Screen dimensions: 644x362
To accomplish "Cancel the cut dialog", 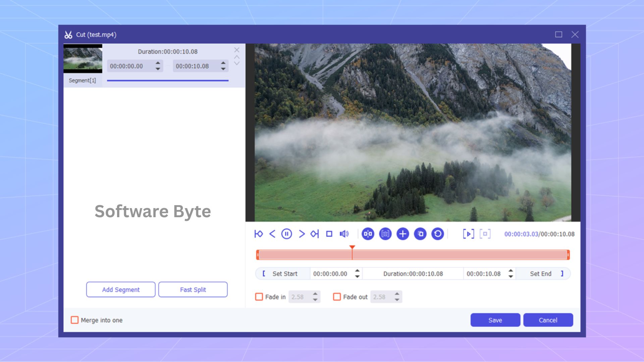I will point(548,320).
